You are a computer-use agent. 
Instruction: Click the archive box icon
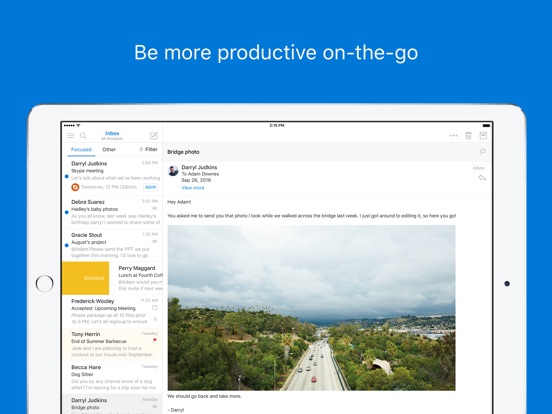coord(483,136)
